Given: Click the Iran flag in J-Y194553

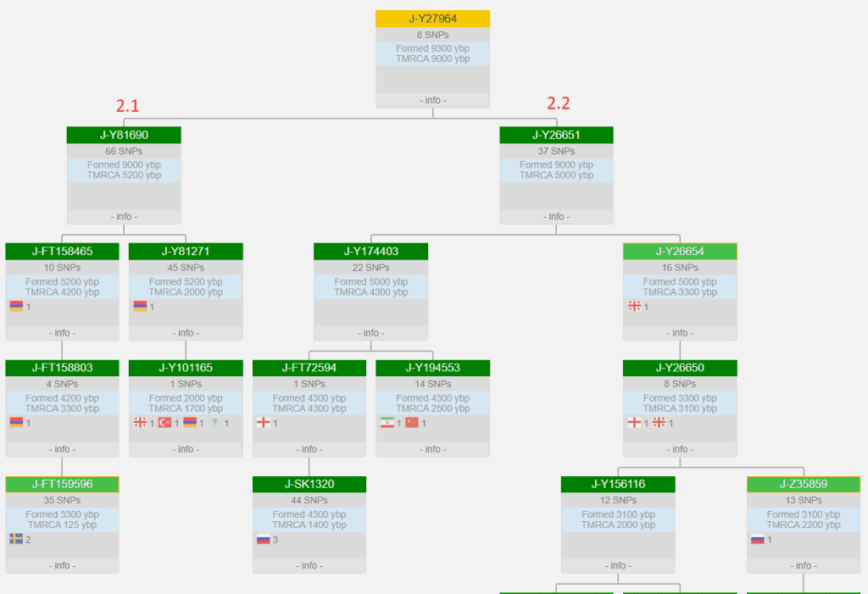Looking at the screenshot, I should click(x=387, y=423).
